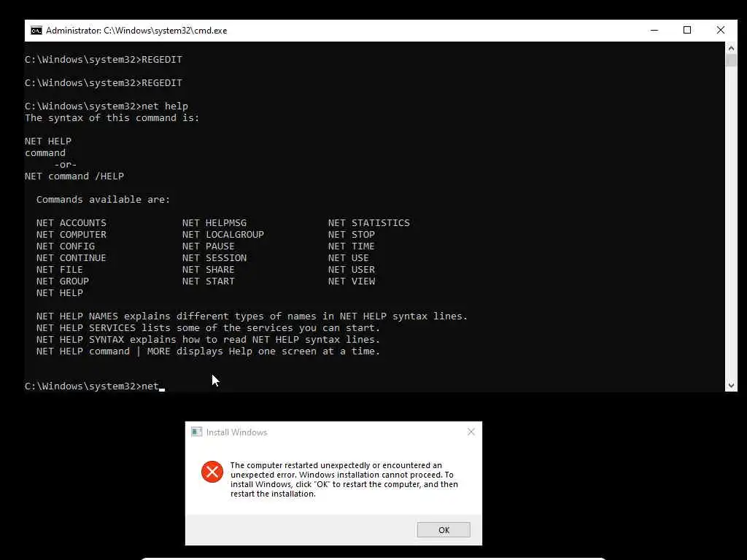Screen dimensions: 747x560
Task: Click the 'Administrator: C:\Windows\system32\cmd.exe' title text
Action: click(136, 31)
